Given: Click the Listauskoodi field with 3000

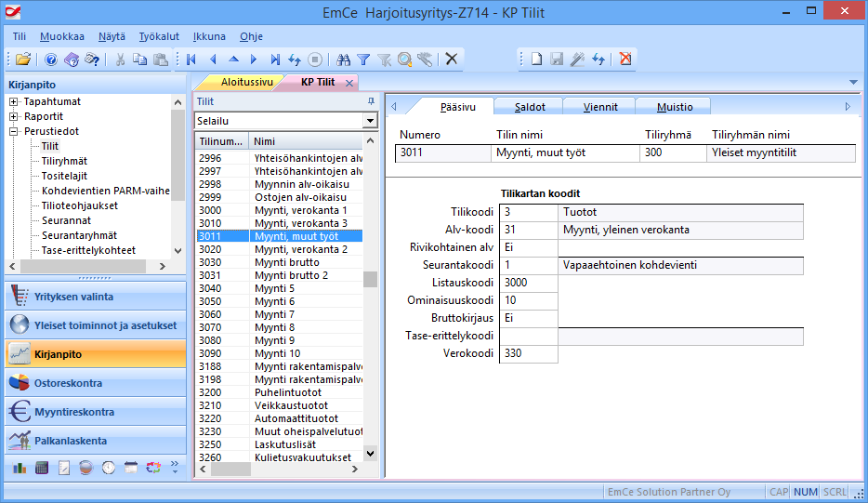Looking at the screenshot, I should tap(529, 283).
